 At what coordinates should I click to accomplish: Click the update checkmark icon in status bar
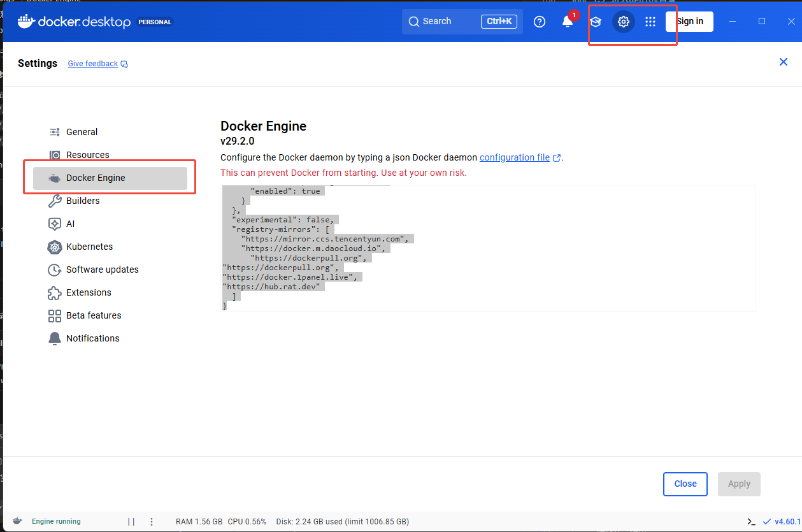point(766,521)
